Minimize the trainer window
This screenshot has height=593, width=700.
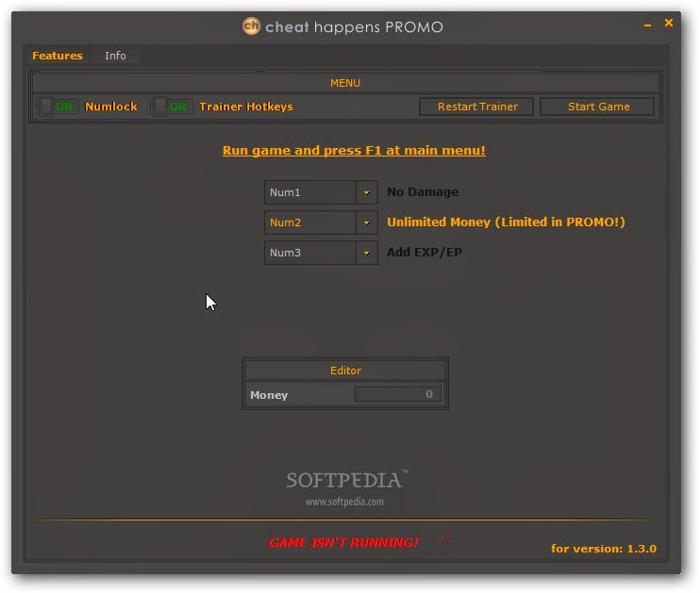click(x=647, y=25)
